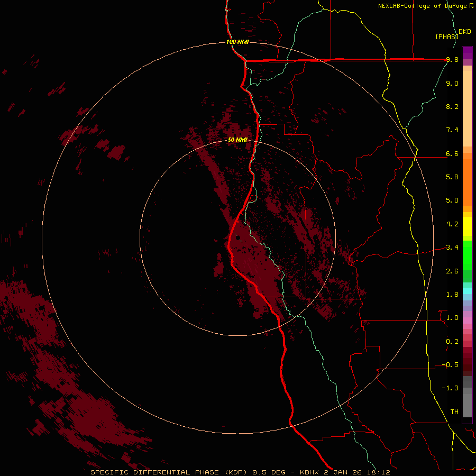Viewport: 476px width, 476px height.
Task: Select the 1.0 legend value
Action: click(452, 318)
